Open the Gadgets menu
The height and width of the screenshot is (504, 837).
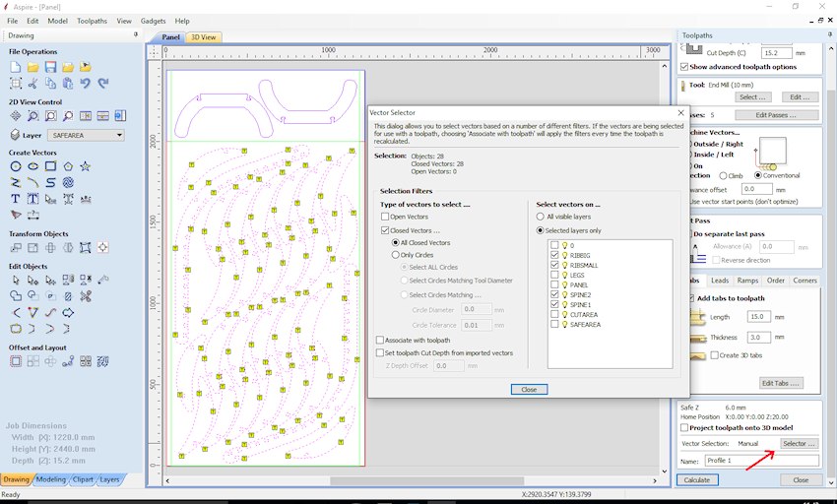pos(154,21)
